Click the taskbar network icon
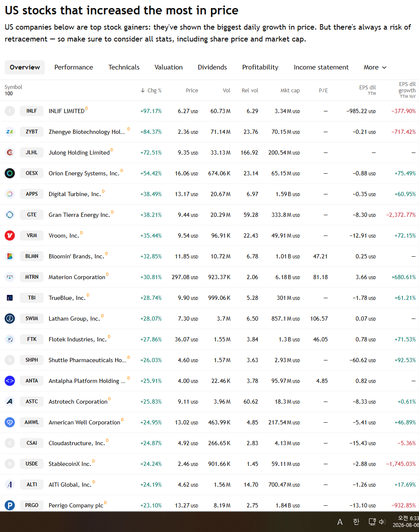 click(x=372, y=522)
